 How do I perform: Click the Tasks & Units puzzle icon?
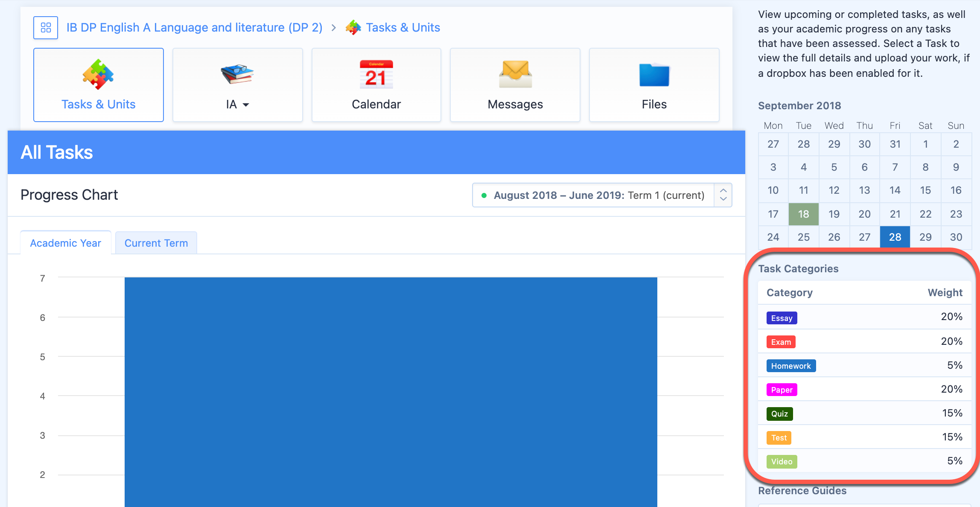[98, 74]
